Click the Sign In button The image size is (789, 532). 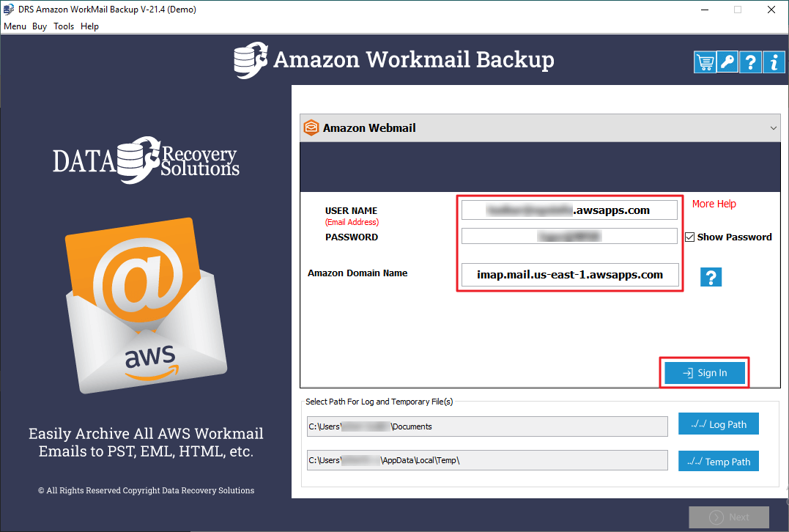(x=704, y=372)
